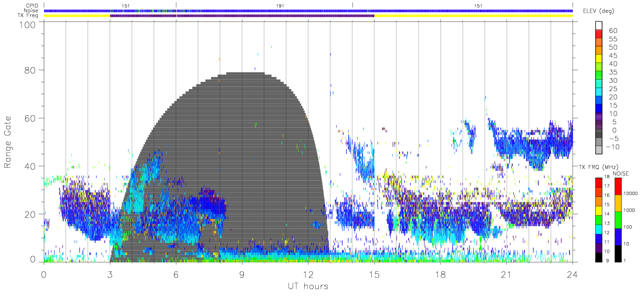644x297 pixels.
Task: Click the 80 tick label on Range Gate axis
Action: [31, 70]
